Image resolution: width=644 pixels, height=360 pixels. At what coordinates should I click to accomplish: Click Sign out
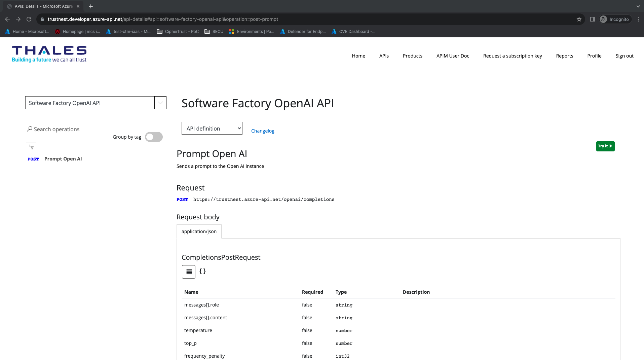click(624, 56)
